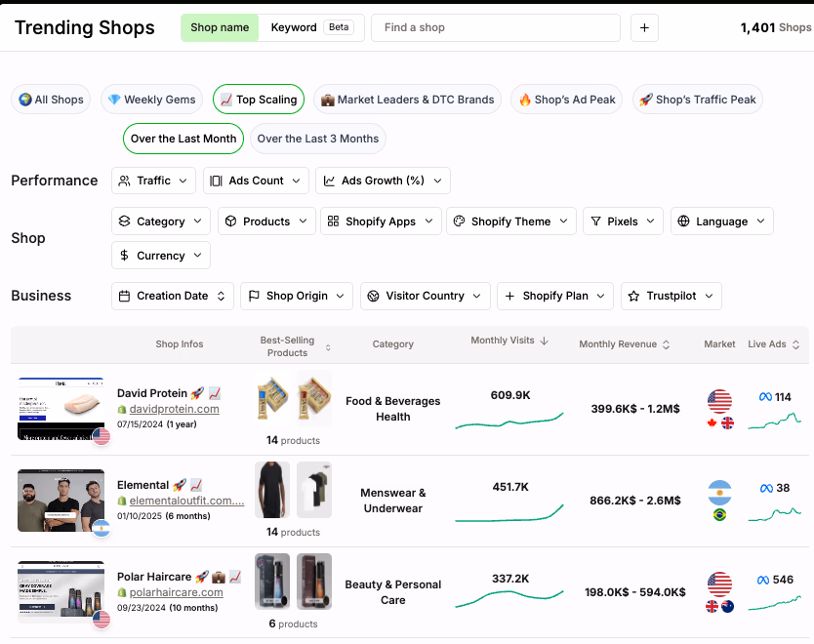Open David Protein shop name

[x=152, y=393]
